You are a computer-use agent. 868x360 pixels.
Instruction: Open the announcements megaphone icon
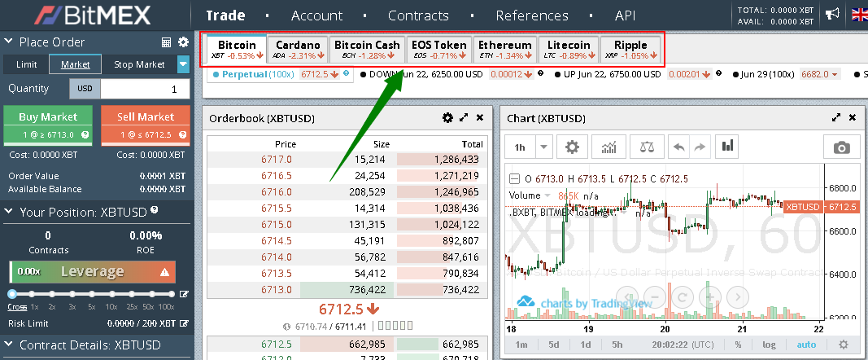(x=832, y=15)
